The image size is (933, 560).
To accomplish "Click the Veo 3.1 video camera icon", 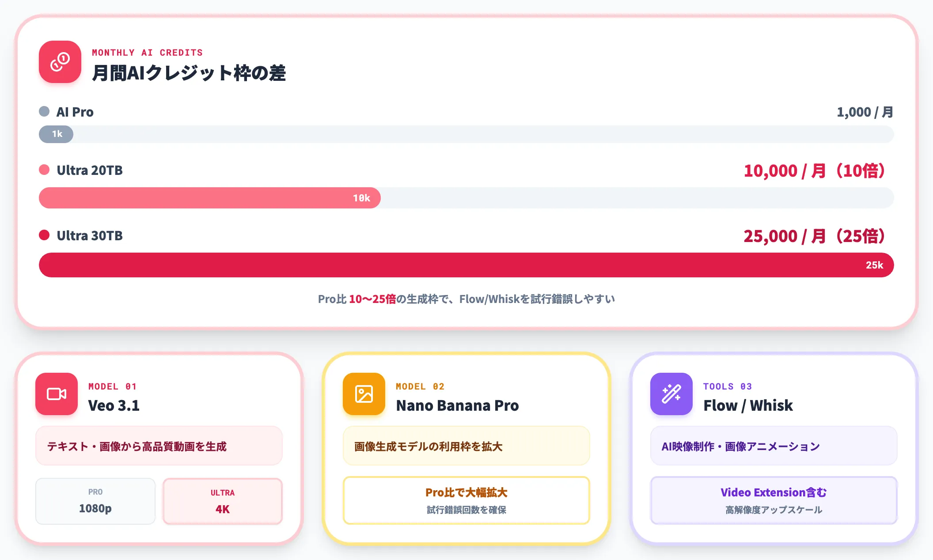I will (x=57, y=394).
